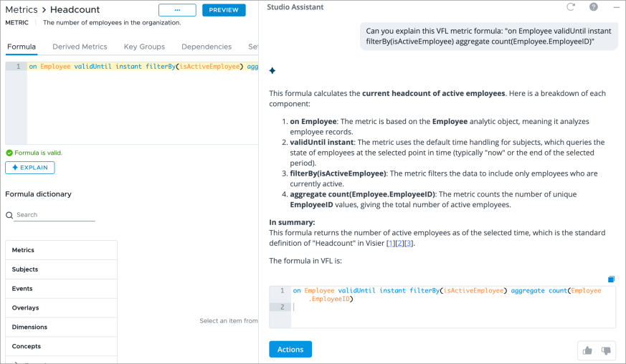Open the help question mark icon
Viewport: 626px width, 364px height.
(x=594, y=7)
